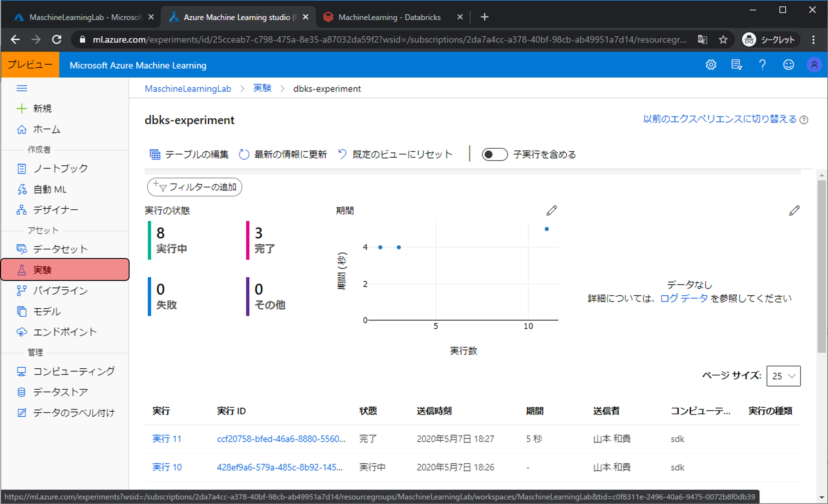The width and height of the screenshot is (828, 504).
Task: Click 既定のビューにリセット reset view button
Action: coord(395,155)
